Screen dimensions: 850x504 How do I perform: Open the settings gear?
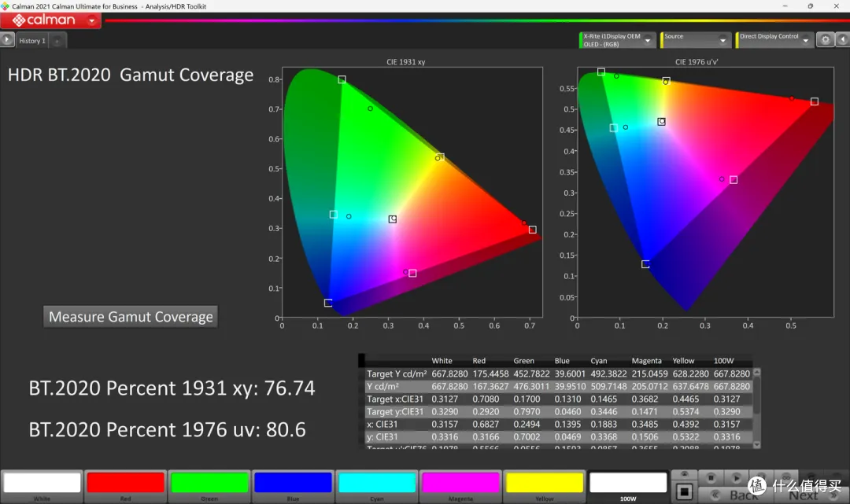(x=825, y=39)
